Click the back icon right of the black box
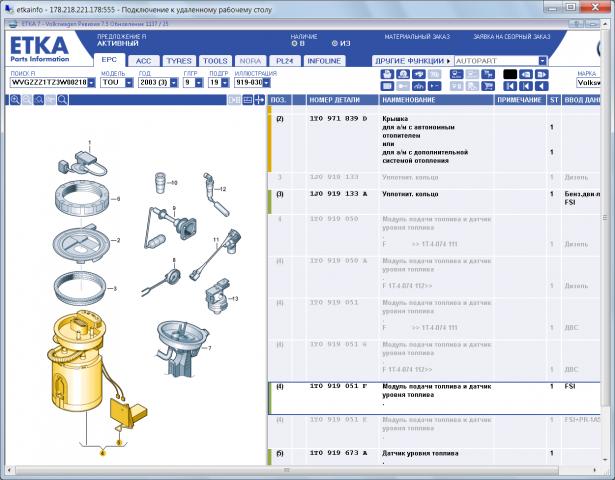The width and height of the screenshot is (615, 480). click(526, 74)
